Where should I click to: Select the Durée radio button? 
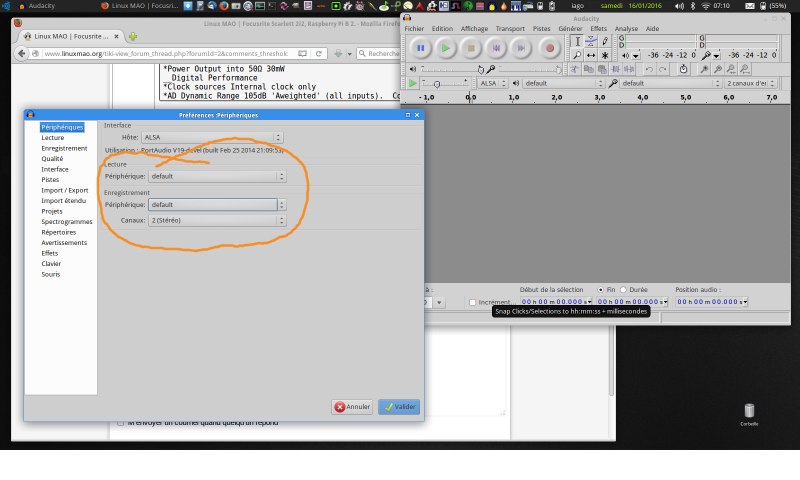point(623,289)
